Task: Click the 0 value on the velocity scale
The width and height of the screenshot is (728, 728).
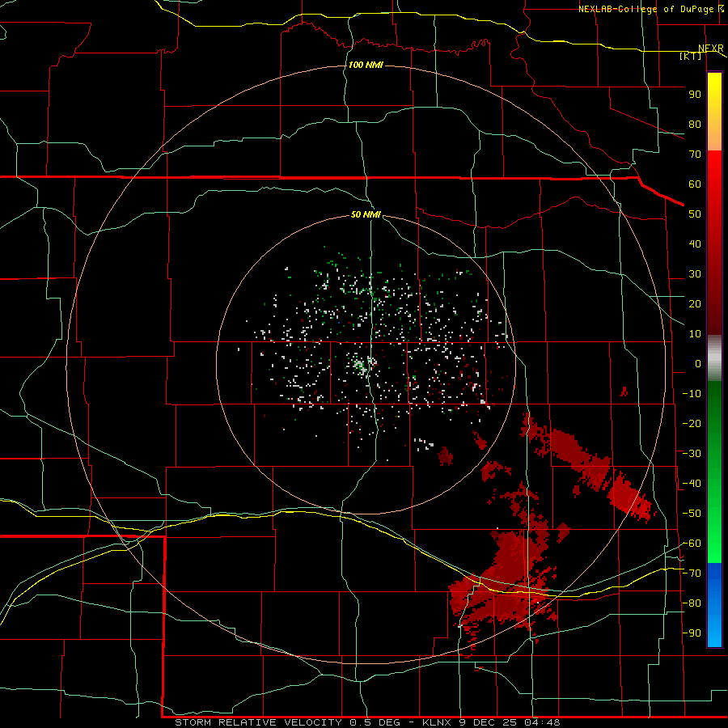Action: pos(698,363)
